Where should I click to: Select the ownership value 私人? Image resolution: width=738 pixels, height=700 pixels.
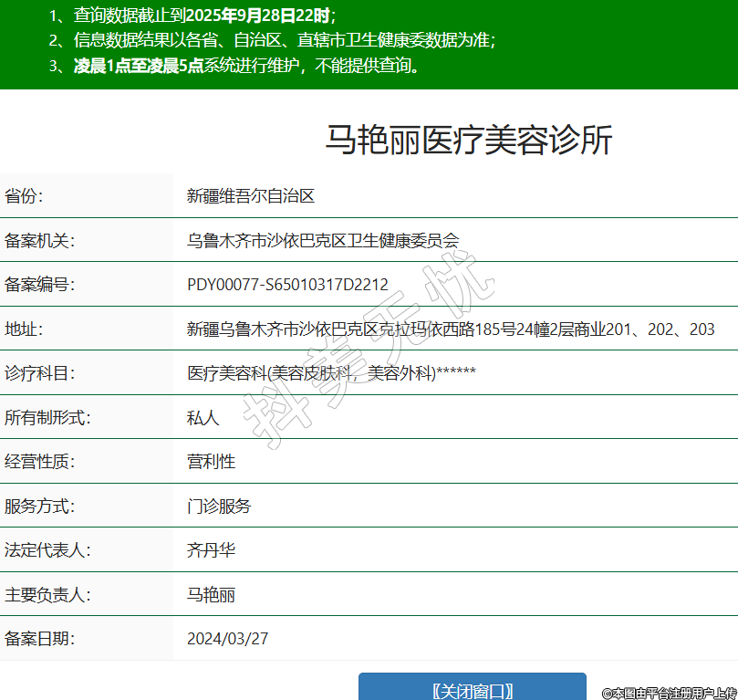click(203, 417)
